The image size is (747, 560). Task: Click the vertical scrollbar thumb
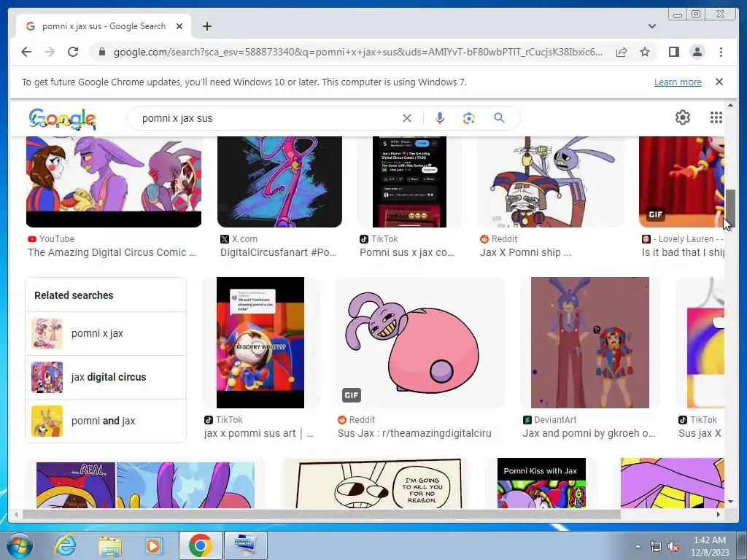[x=730, y=209]
